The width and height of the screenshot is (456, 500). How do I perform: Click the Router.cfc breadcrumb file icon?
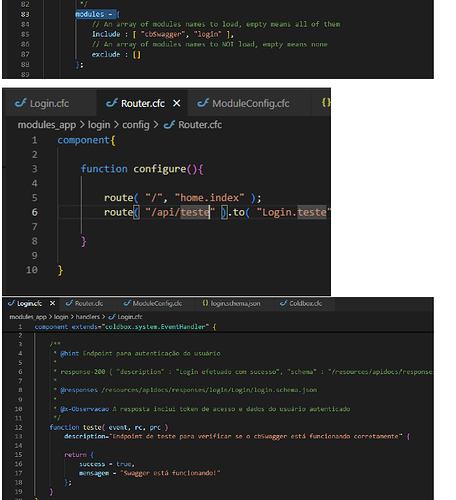(169, 125)
